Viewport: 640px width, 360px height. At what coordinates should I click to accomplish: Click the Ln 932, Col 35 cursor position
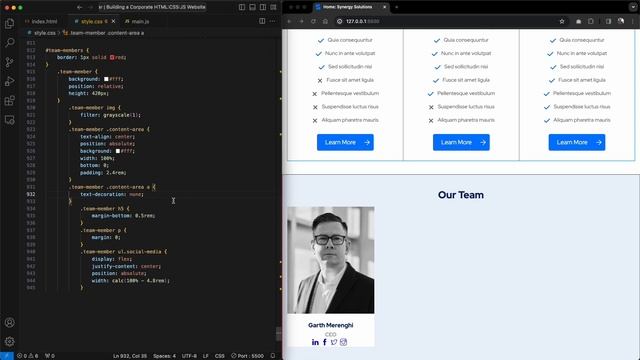(x=130, y=356)
